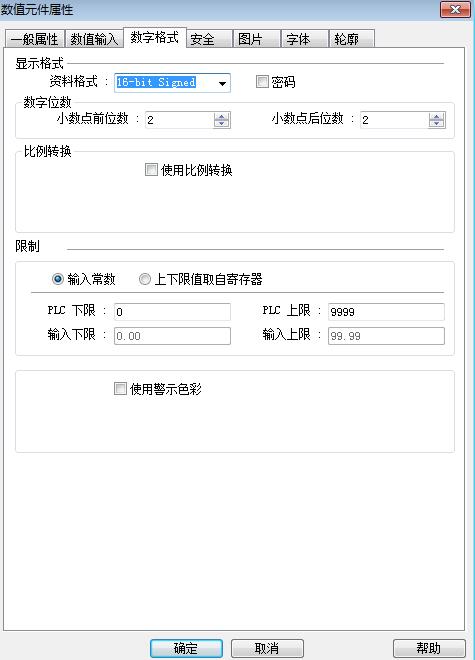Viewport: 475px width, 660px height.
Task: Decrease the 小数点前位数 spinner value
Action: pyautogui.click(x=221, y=124)
